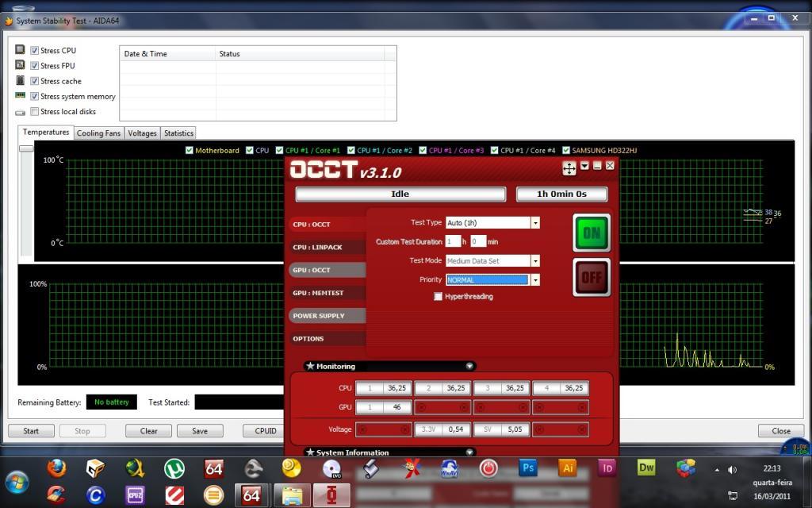
Task: Click the AIDA64 Close button
Action: (x=781, y=431)
